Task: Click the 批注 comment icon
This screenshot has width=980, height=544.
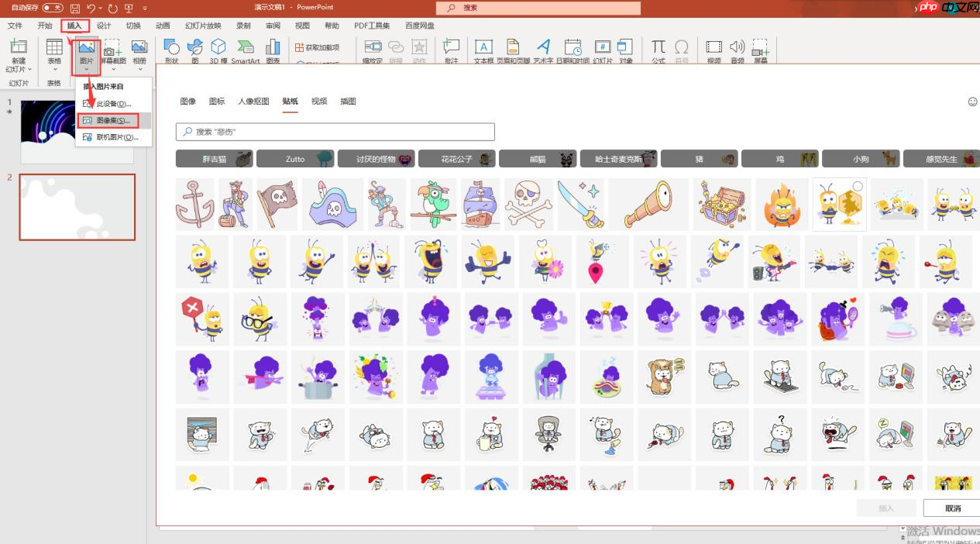Action: click(451, 46)
